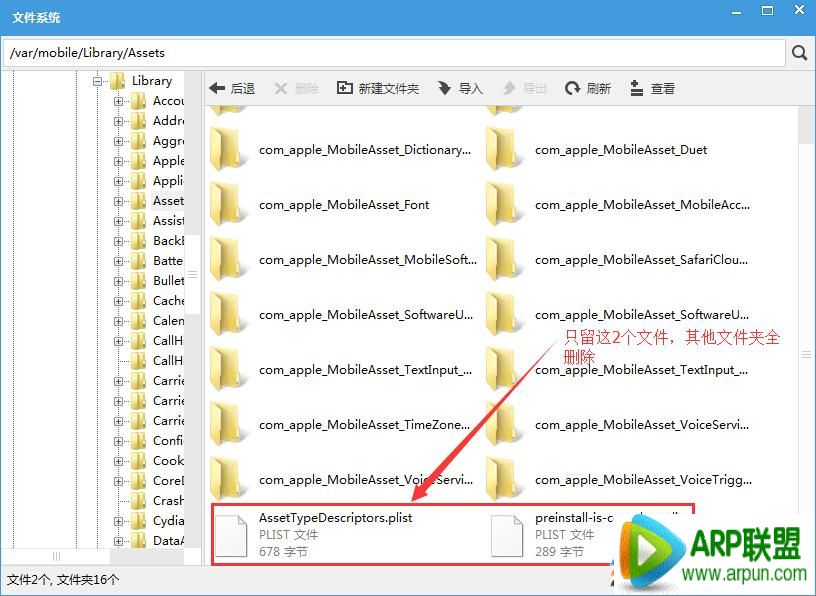Screen dimensions: 816x596
Task: Click com_apple_MobileAsset_TimeZone folder name
Action: pos(364,425)
